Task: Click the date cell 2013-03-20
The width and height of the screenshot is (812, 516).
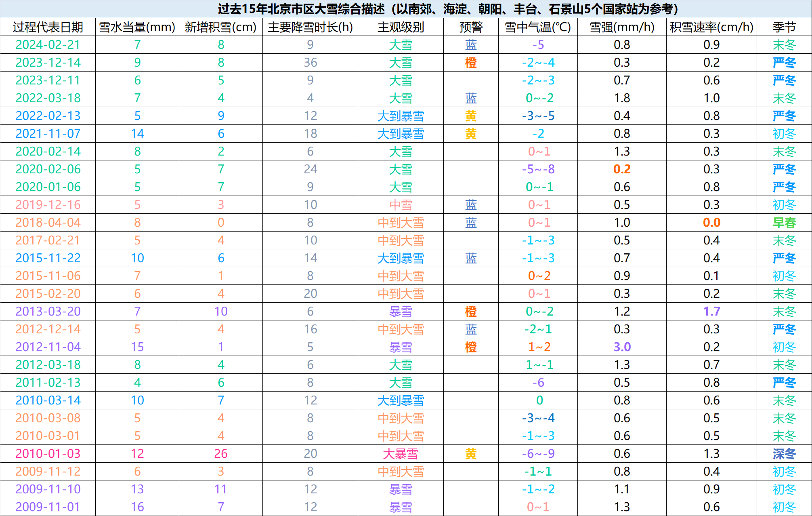Action: (48, 312)
